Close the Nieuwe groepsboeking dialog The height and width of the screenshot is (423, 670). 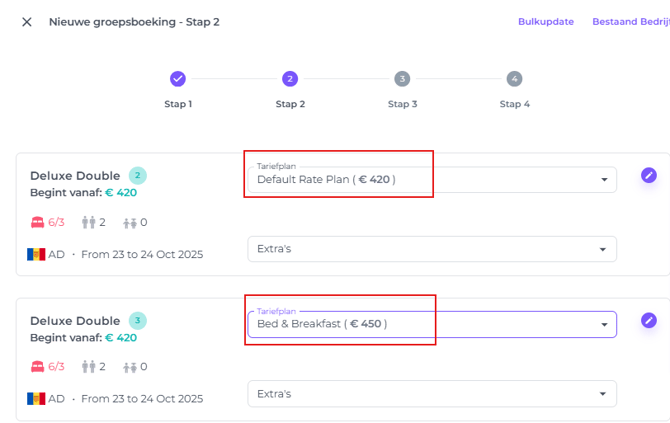click(27, 22)
